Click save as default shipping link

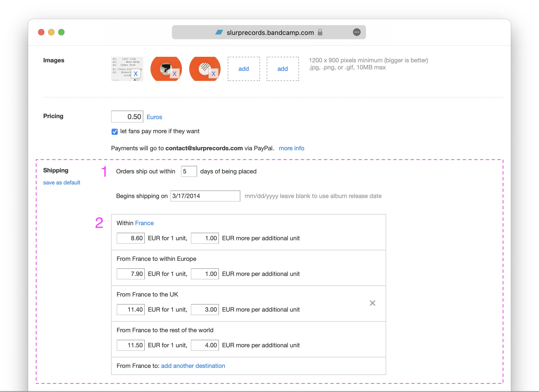62,183
